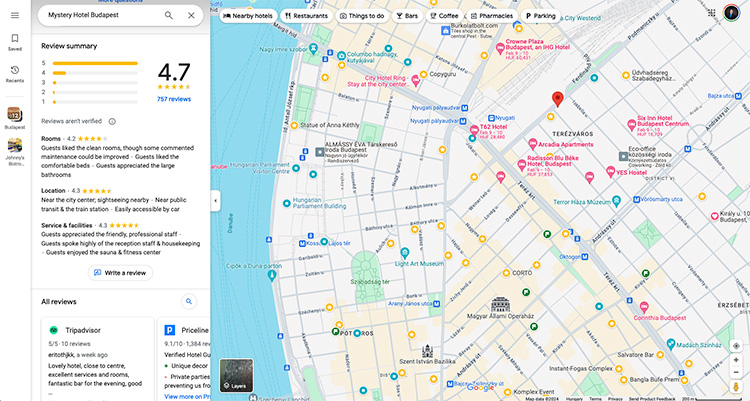Click the search magnifier icon

[169, 15]
